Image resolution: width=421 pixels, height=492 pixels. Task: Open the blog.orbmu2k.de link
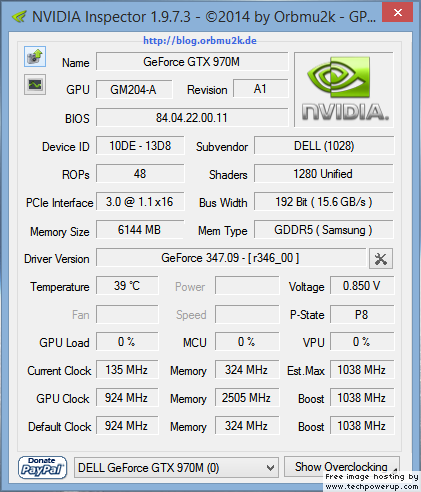tap(200, 41)
